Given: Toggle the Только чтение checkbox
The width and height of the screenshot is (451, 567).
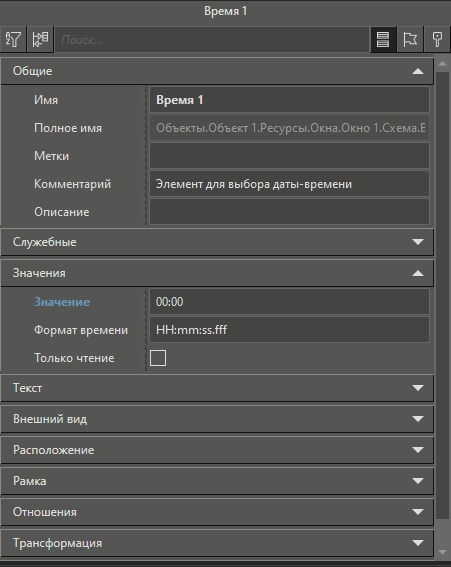Looking at the screenshot, I should tap(158, 358).
